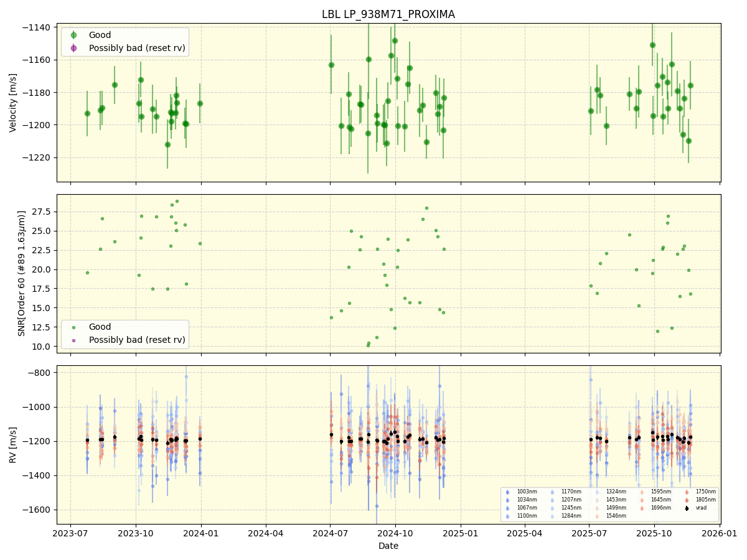
Task: Click the 2023-10 date tick label
Action: pos(136,533)
